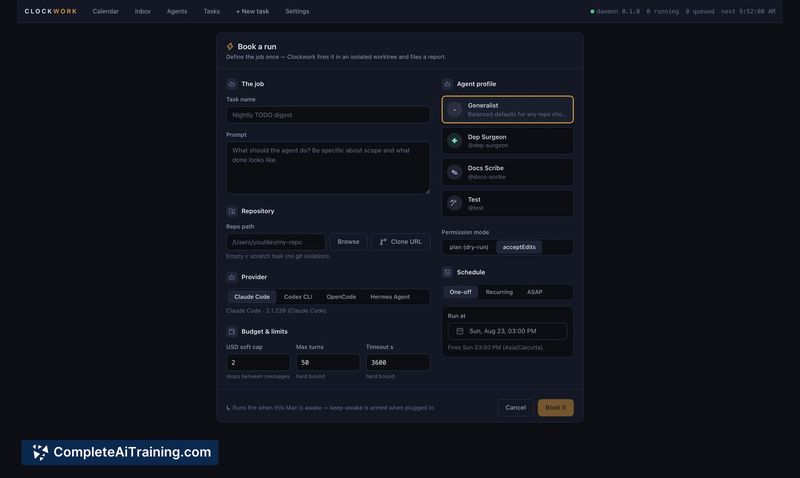Select the Dep Surgeon agent profile

[508, 141]
